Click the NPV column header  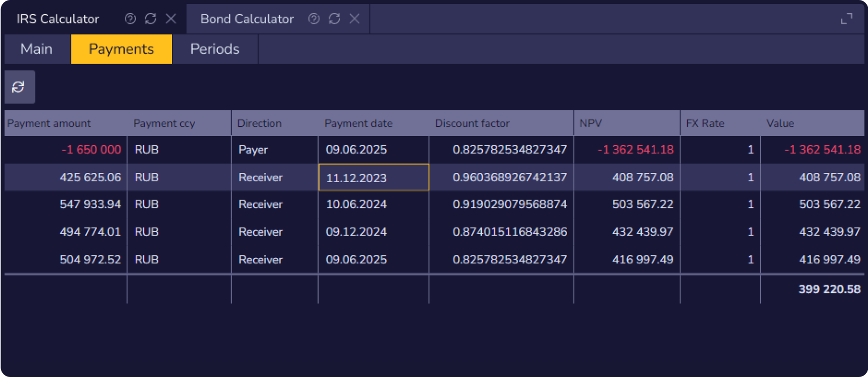pyautogui.click(x=590, y=123)
